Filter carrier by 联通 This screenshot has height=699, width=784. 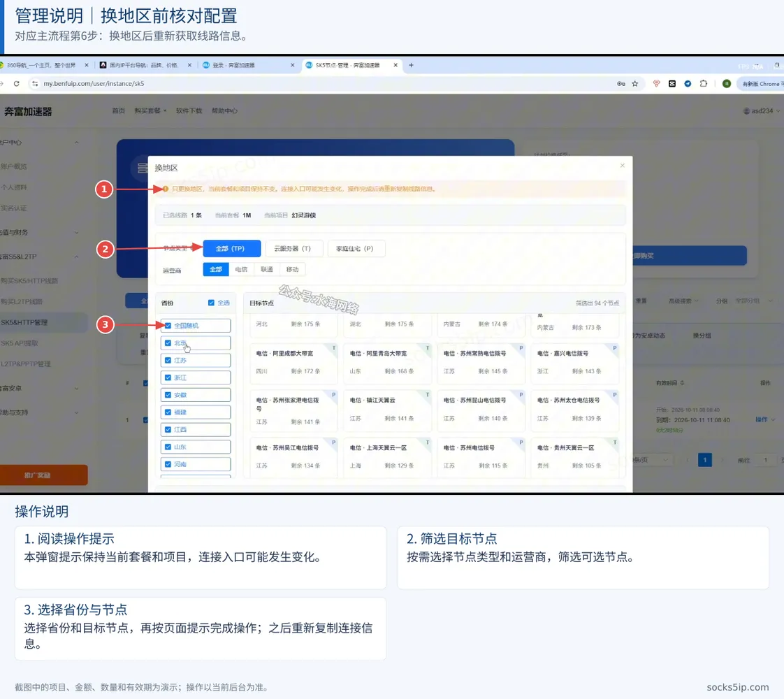pos(266,270)
